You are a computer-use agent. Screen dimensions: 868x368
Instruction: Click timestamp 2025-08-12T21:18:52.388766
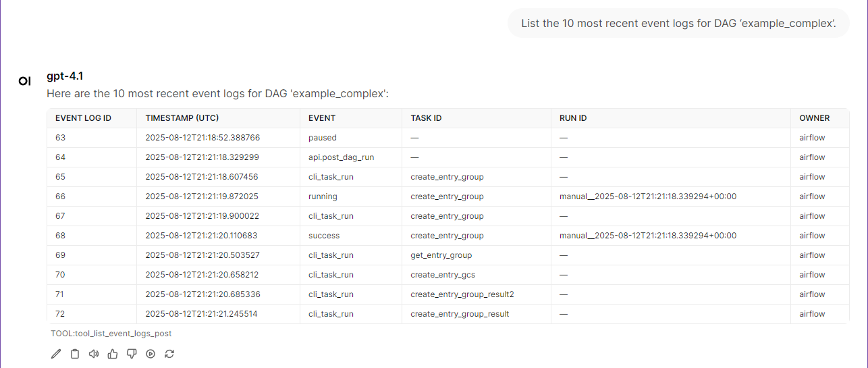point(202,138)
